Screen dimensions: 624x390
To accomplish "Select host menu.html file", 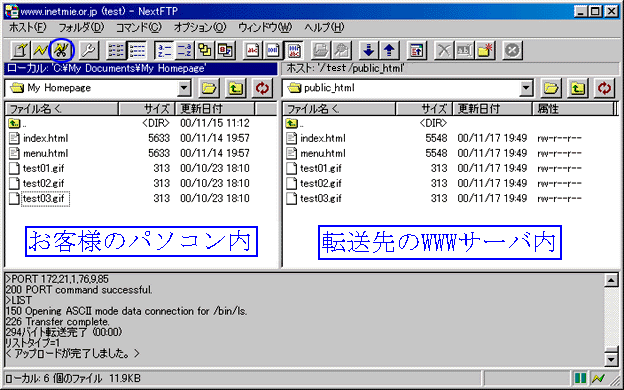I will point(316,154).
